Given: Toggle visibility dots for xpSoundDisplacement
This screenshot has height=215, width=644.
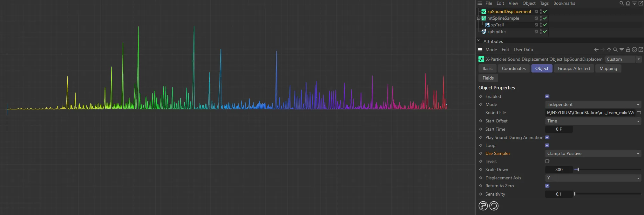Looking at the screenshot, I should tap(540, 11).
